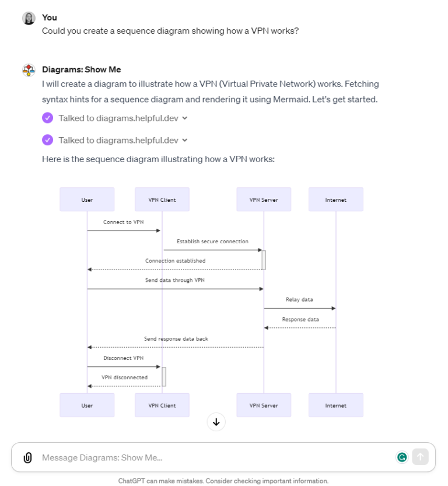Click the purple checkmark on the second plugin call
The width and height of the screenshot is (448, 486).
pos(48,140)
